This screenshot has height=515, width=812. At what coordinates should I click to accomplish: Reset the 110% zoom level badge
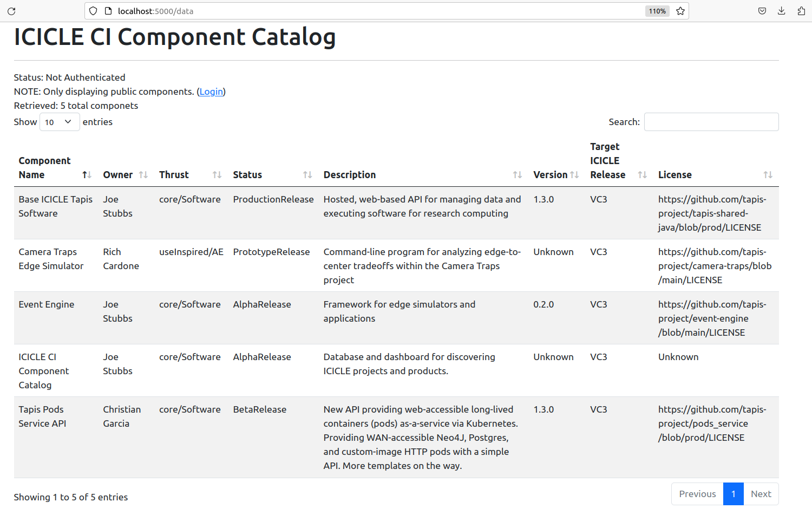tap(657, 11)
